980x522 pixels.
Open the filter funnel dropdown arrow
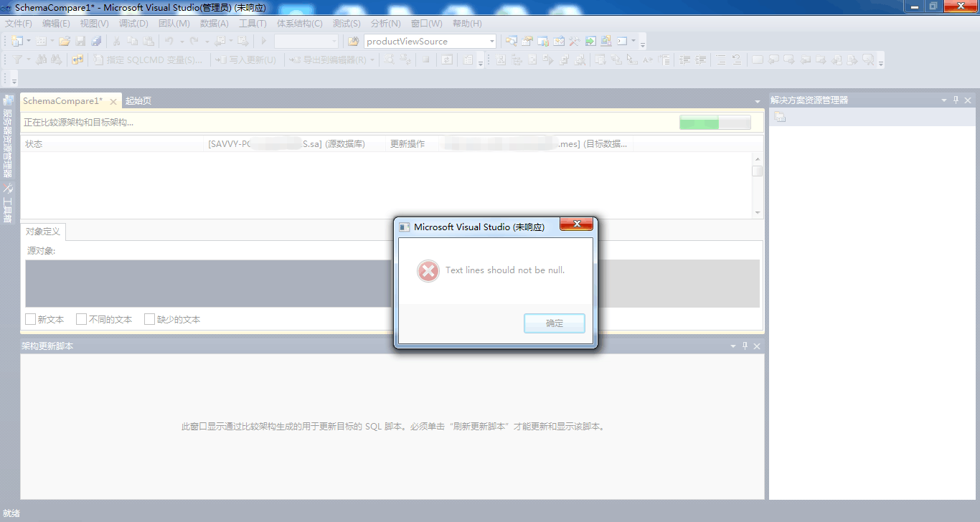[x=29, y=60]
